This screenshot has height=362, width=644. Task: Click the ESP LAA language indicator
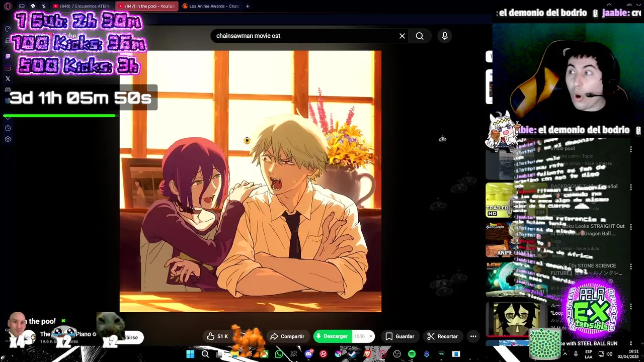[588, 354]
